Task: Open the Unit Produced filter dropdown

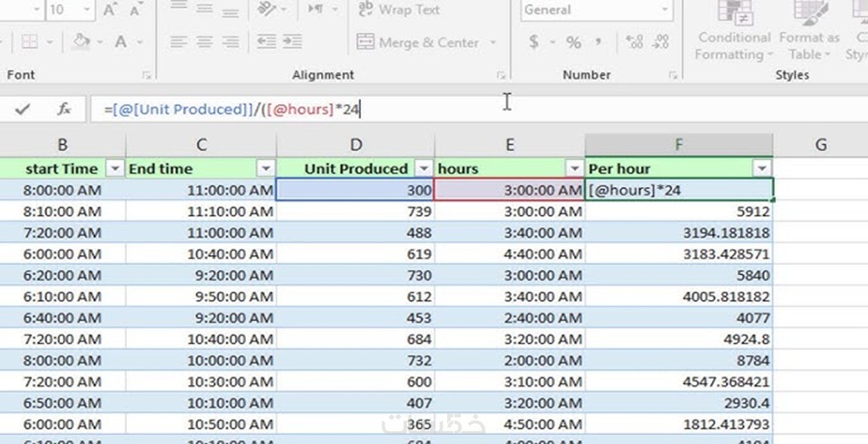Action: [424, 169]
